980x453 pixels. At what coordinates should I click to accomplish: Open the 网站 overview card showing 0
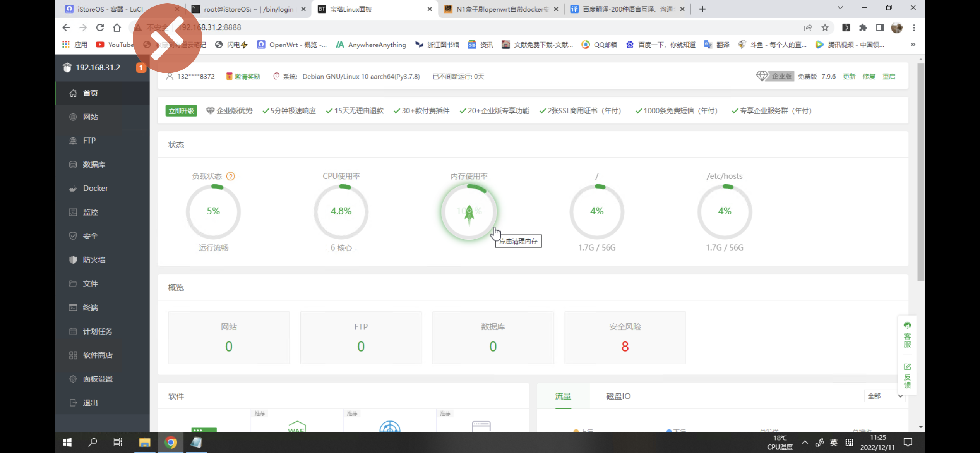(229, 337)
